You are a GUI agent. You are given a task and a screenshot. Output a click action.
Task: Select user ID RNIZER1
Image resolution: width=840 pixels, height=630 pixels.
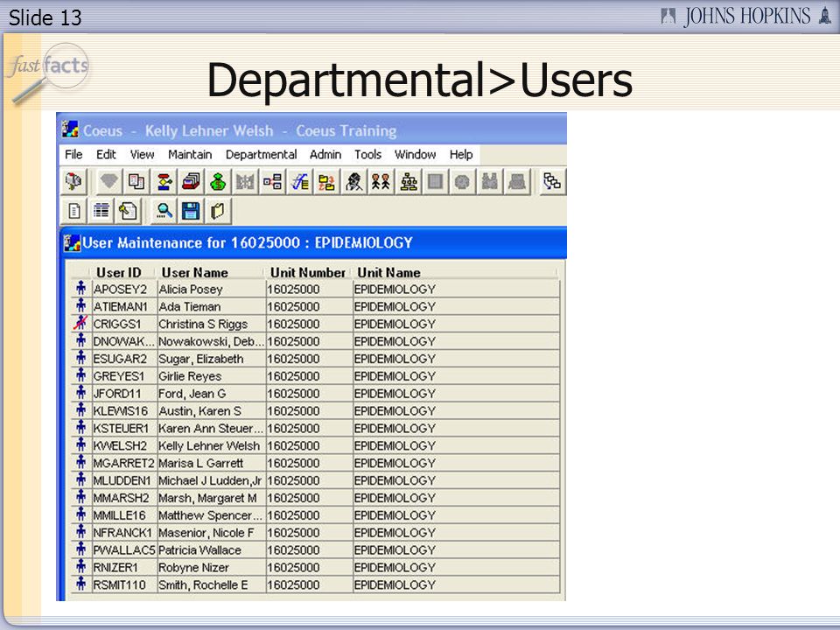(x=115, y=568)
